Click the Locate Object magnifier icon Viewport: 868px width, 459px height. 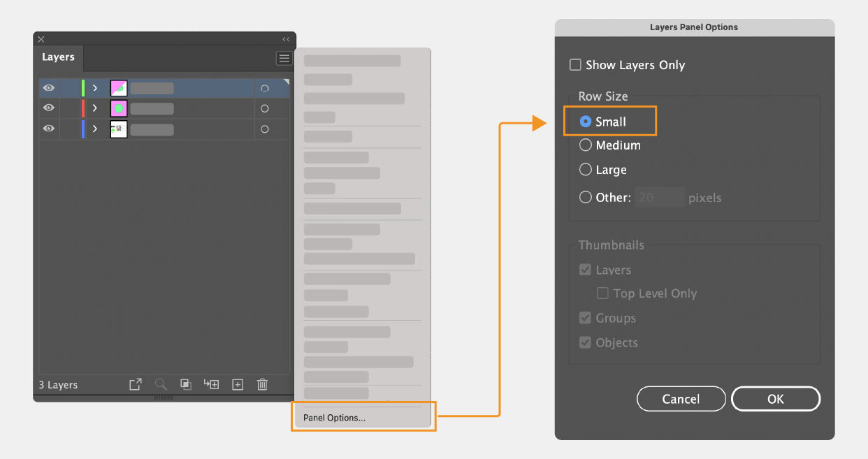(161, 384)
